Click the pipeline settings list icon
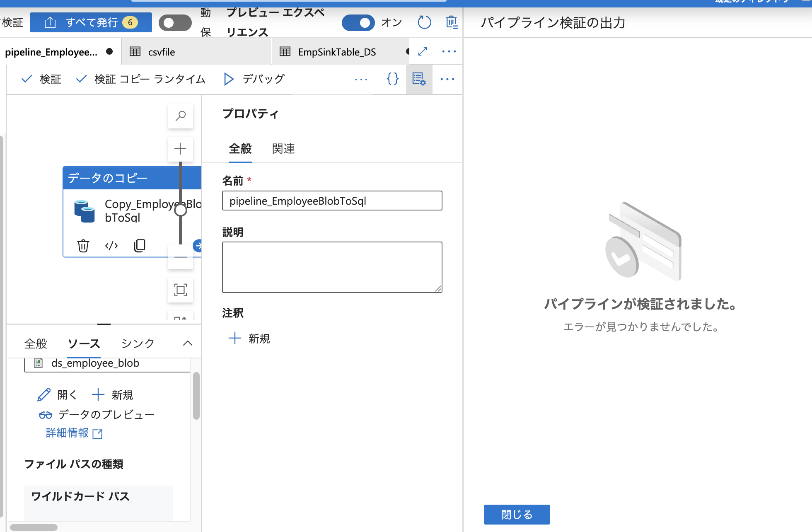 (x=419, y=79)
